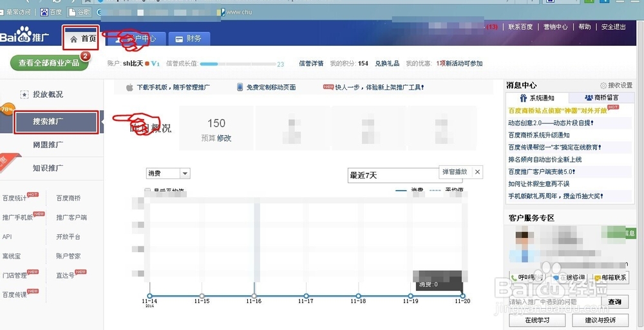
Task: Click the question input field in 客户服务专区
Action: pyautogui.click(x=555, y=302)
